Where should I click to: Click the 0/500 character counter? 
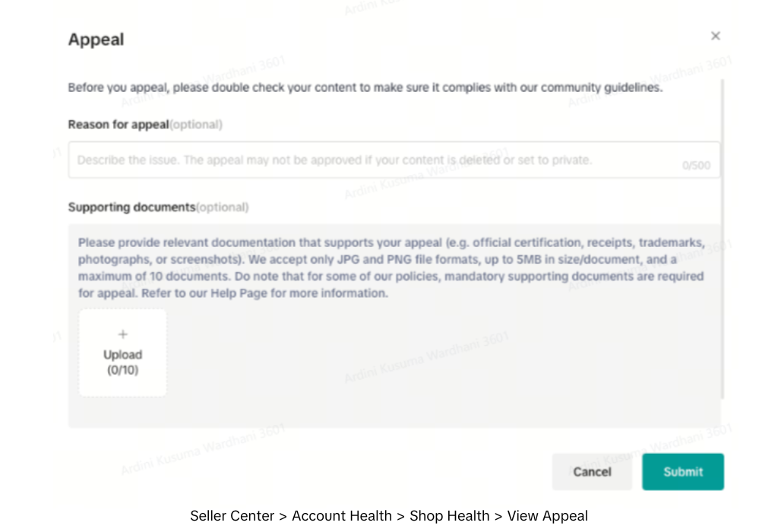696,165
